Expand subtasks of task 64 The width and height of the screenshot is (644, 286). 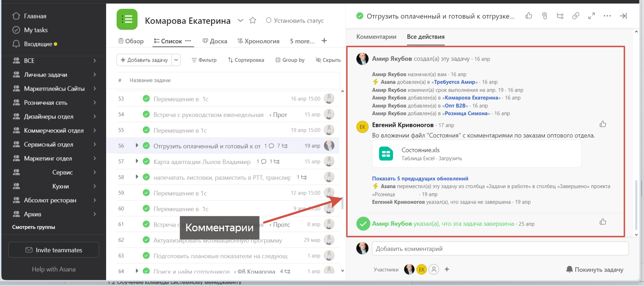tap(137, 271)
